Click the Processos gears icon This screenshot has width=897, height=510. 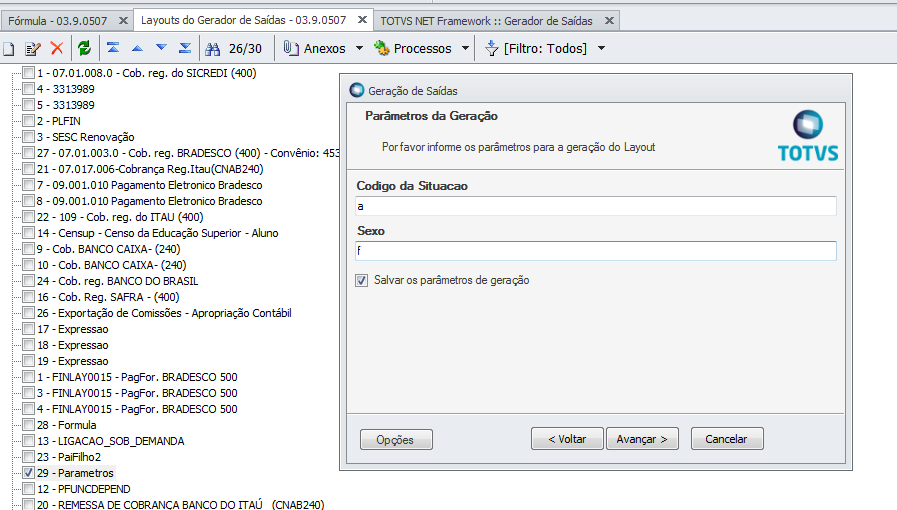click(x=382, y=48)
